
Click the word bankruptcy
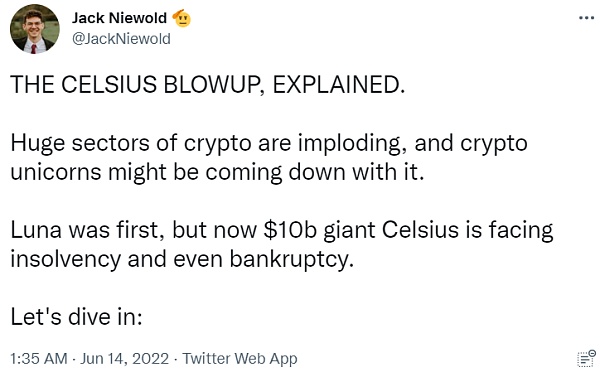(292, 259)
